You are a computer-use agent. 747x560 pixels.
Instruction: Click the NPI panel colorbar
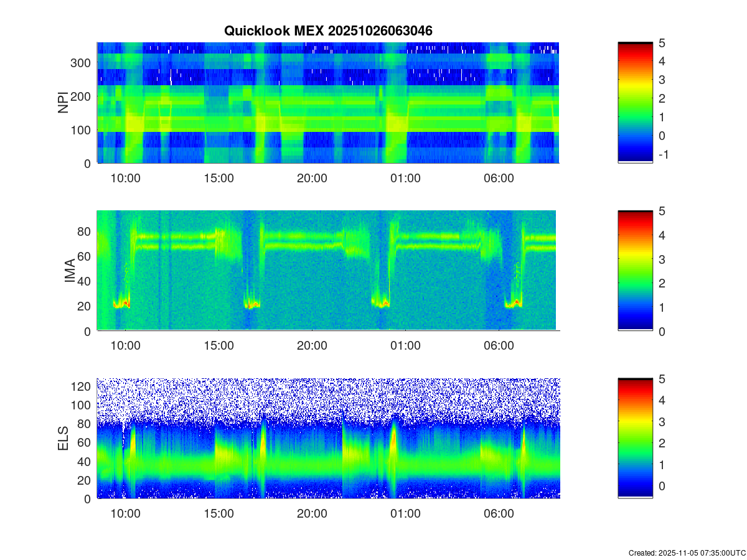(635, 103)
